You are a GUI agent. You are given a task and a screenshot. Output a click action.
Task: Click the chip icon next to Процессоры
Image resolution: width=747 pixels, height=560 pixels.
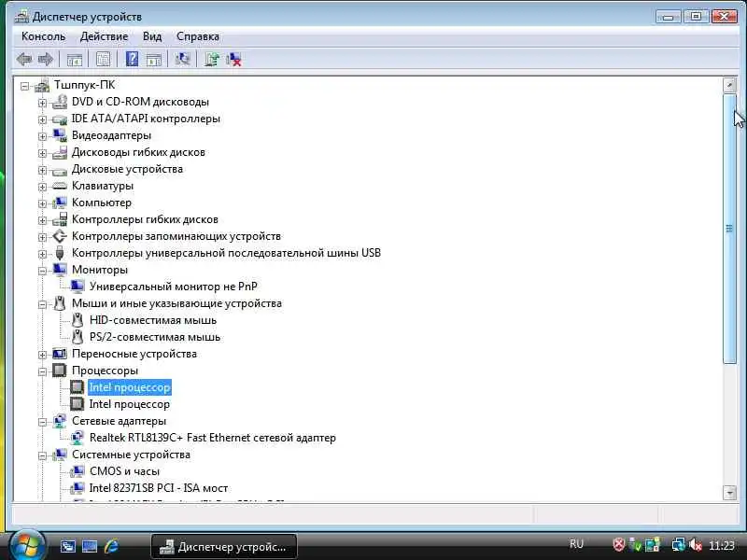60,371
